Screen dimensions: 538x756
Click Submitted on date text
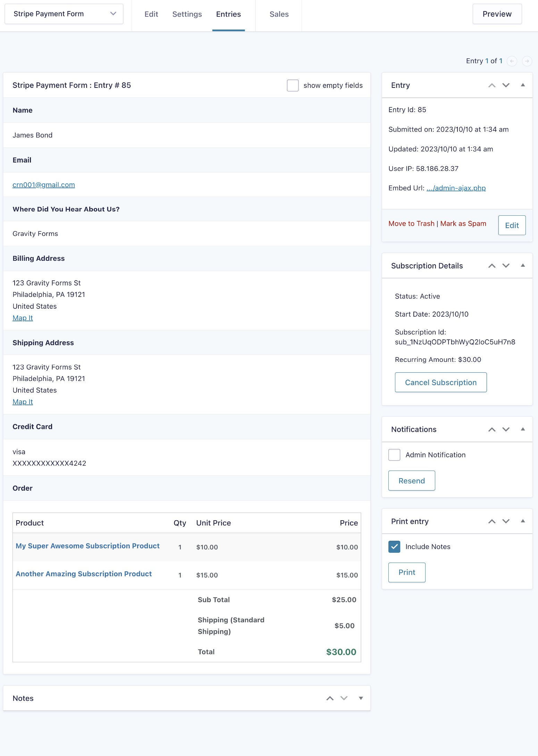tap(448, 130)
